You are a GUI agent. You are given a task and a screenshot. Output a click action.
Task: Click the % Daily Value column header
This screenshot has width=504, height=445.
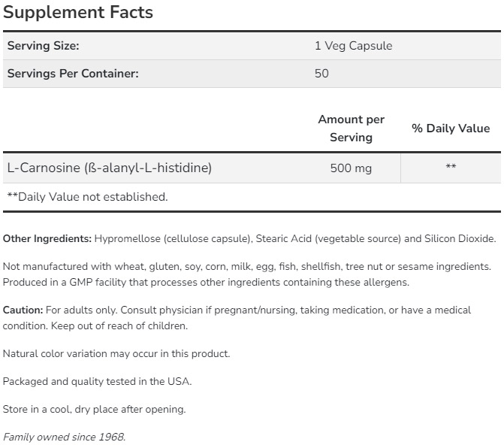click(451, 129)
